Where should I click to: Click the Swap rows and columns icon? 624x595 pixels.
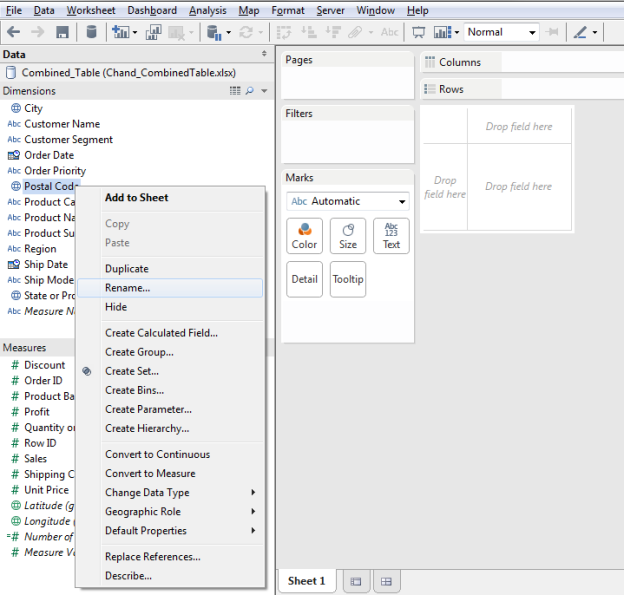coord(284,32)
